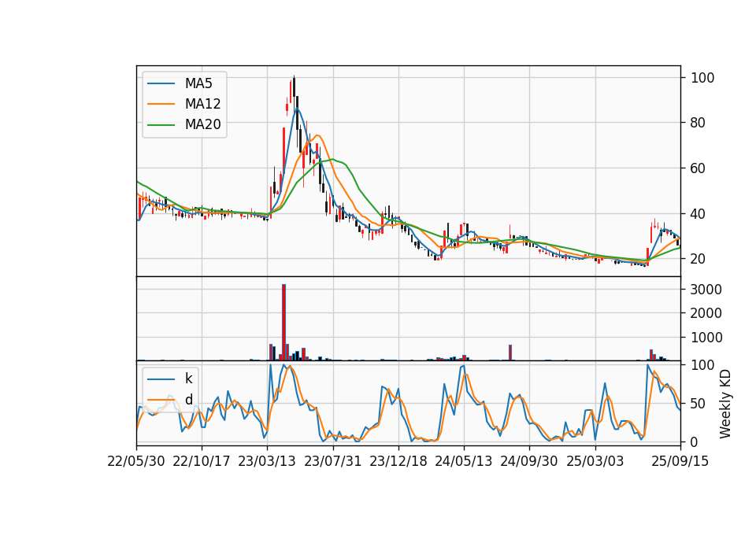
Task: Click the MA12 legend label
Action: click(x=202, y=104)
